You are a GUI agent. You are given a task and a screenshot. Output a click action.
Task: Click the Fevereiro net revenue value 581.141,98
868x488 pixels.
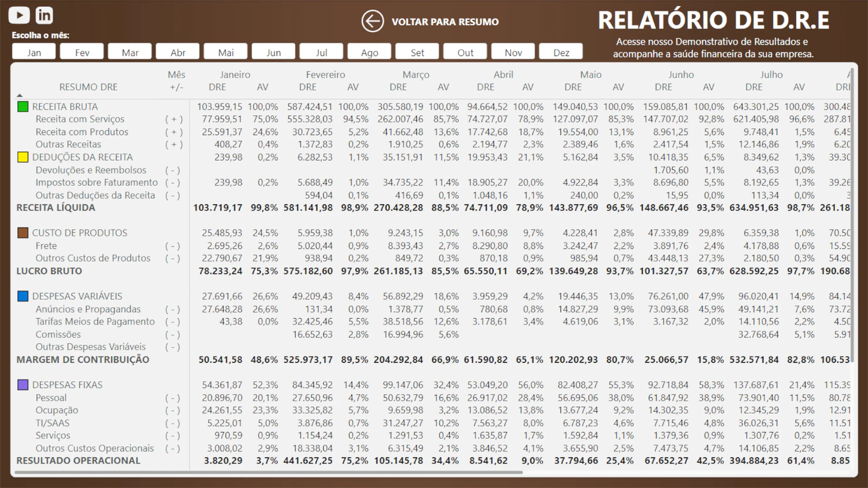point(308,208)
